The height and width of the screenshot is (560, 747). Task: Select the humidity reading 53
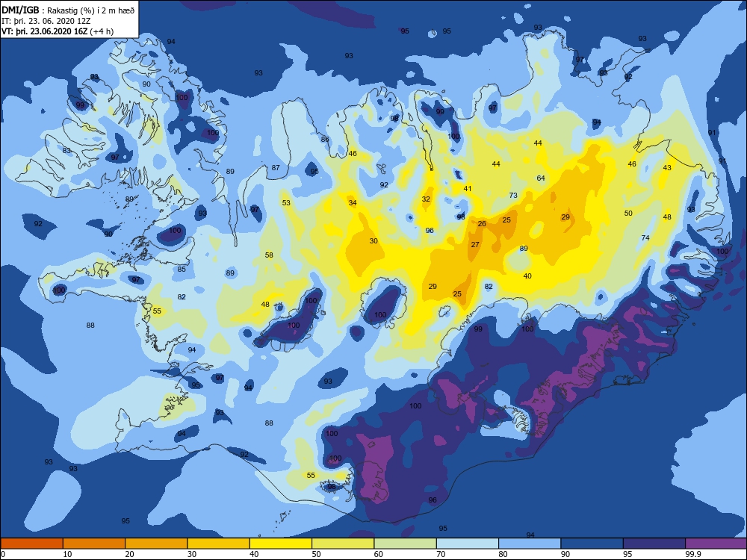click(x=286, y=203)
